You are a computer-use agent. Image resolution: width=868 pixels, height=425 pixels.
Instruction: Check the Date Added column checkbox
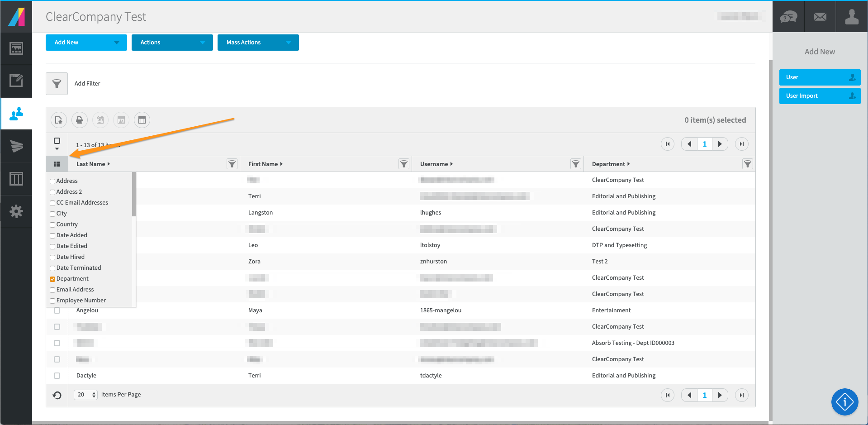coord(52,235)
